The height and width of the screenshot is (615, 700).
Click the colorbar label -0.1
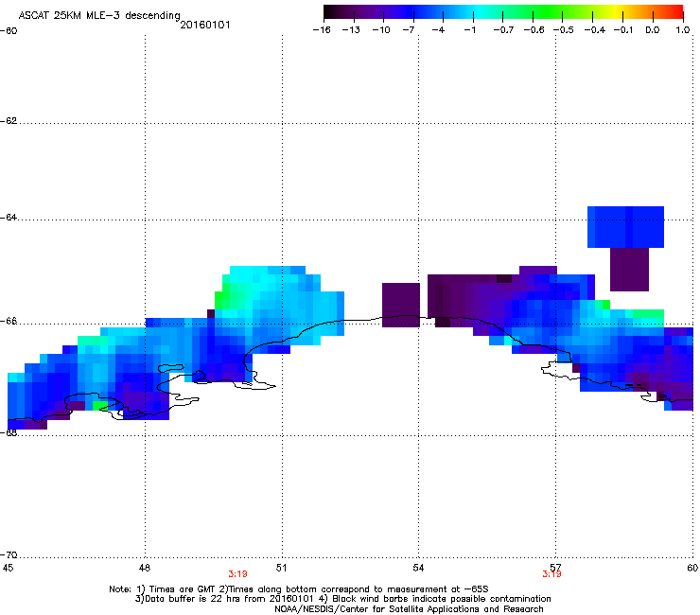pos(623,30)
